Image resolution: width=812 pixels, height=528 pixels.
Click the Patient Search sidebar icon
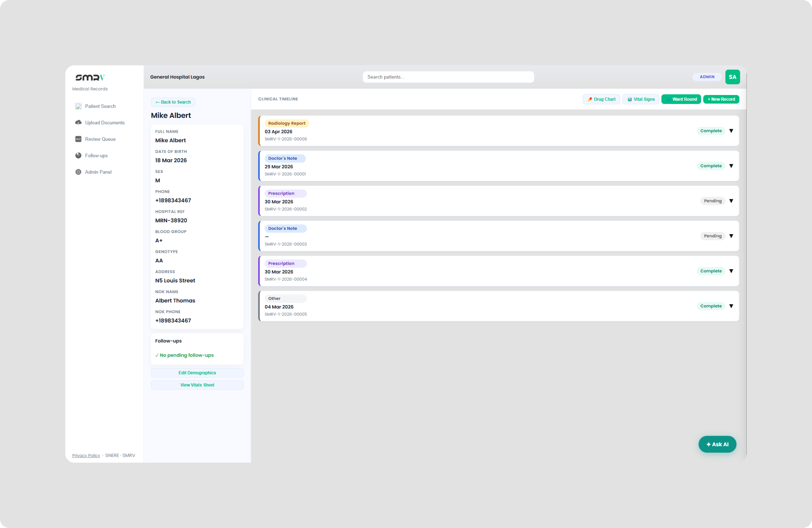pyautogui.click(x=78, y=107)
